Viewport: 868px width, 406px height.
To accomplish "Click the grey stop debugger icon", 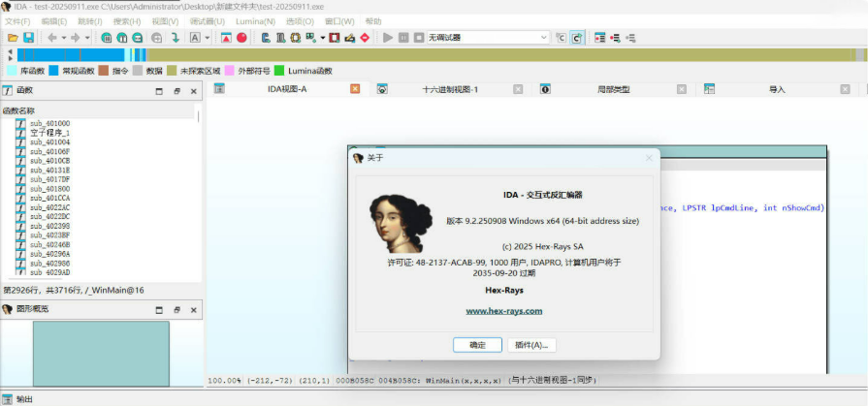I will tap(419, 38).
